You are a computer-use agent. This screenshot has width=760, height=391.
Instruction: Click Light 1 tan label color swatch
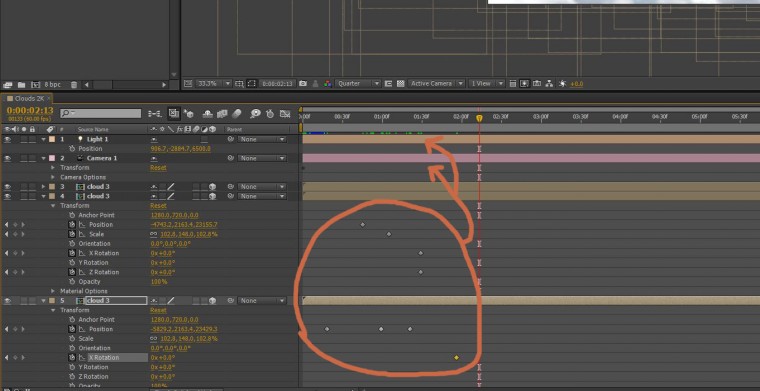(52, 139)
